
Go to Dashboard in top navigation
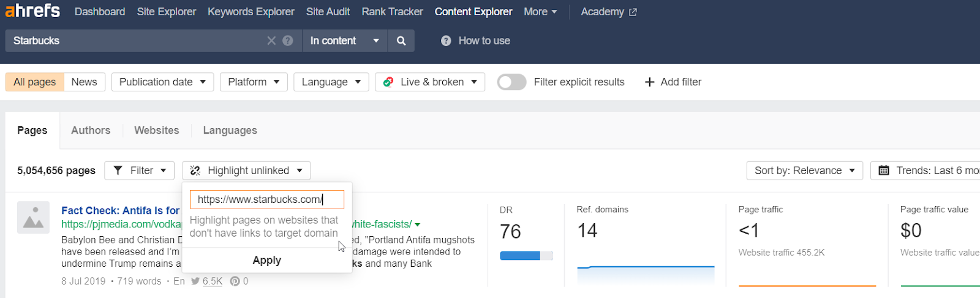100,12
